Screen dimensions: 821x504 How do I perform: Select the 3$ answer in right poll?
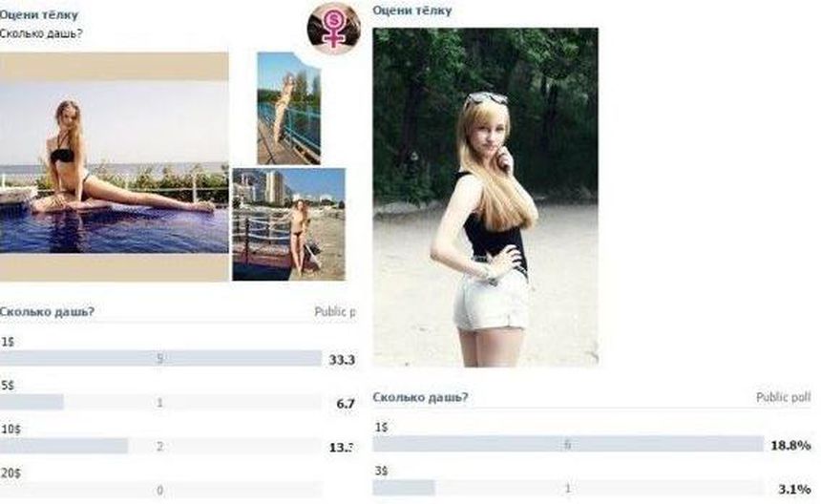(x=382, y=471)
